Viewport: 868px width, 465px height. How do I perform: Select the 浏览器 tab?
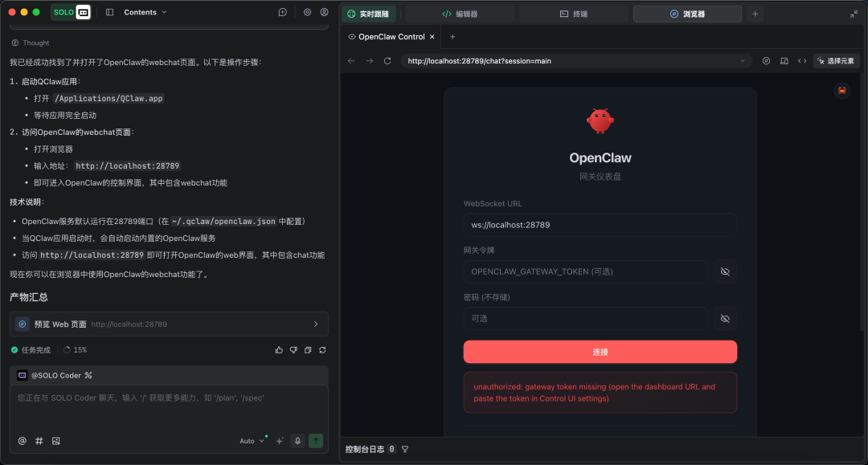click(x=687, y=14)
